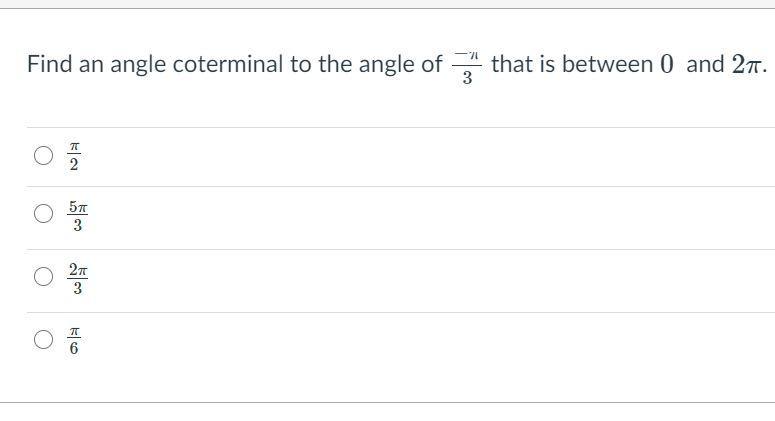Click the number 0 in the question
This screenshot has height=421, width=775.
click(x=666, y=64)
